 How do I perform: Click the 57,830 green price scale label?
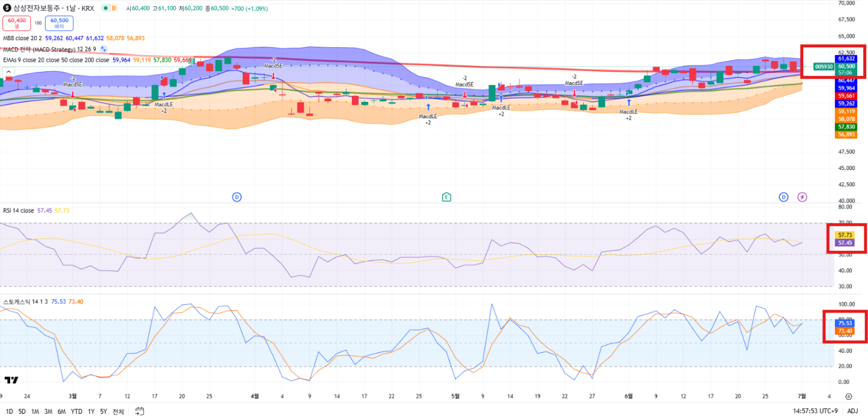[x=846, y=126]
